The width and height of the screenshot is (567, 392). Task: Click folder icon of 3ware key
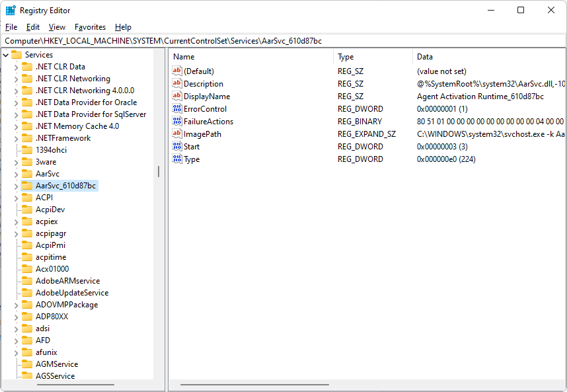pos(27,162)
